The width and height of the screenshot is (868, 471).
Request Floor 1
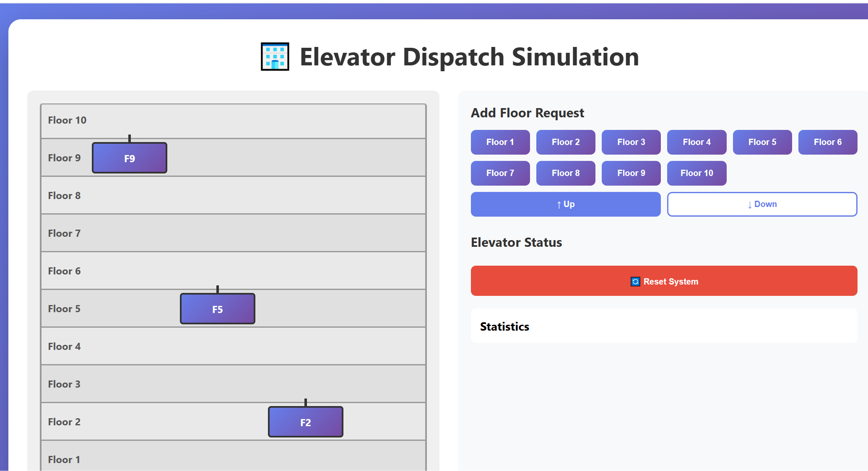500,142
